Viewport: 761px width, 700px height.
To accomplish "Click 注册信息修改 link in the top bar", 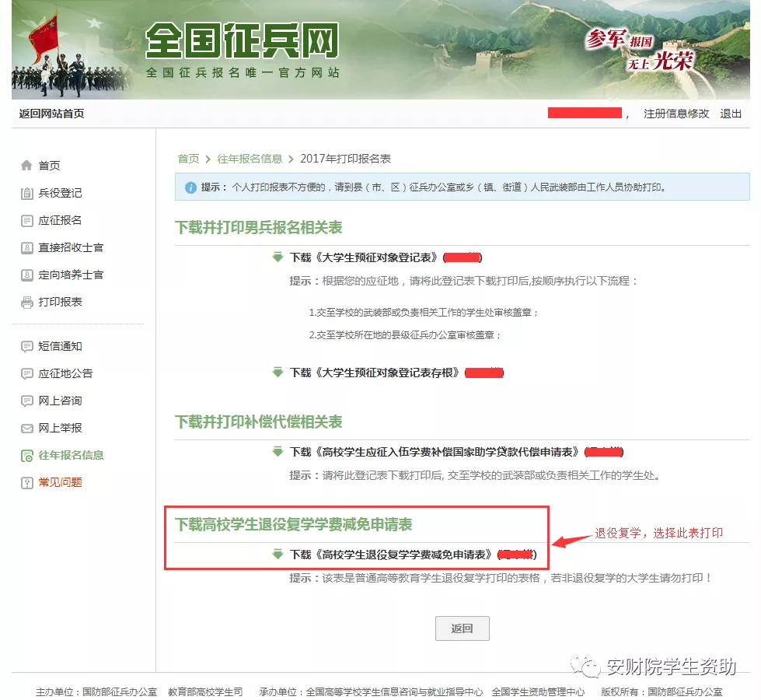I will 676,114.
